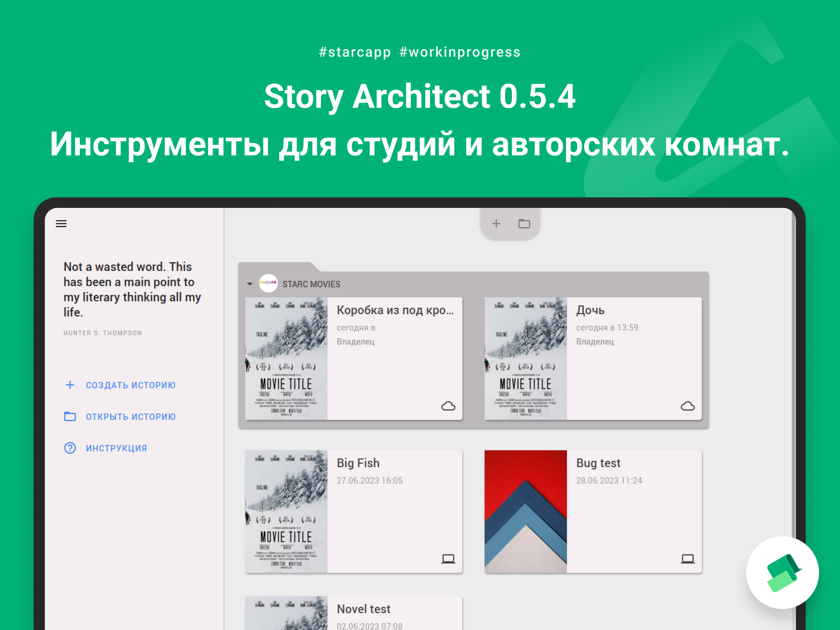Viewport: 840px width, 630px height.
Task: Click the Story Architect logo badge
Action: click(x=782, y=573)
